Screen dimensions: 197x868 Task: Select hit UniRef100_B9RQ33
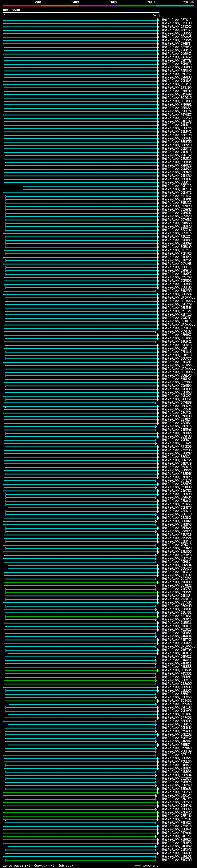pyautogui.click(x=176, y=78)
